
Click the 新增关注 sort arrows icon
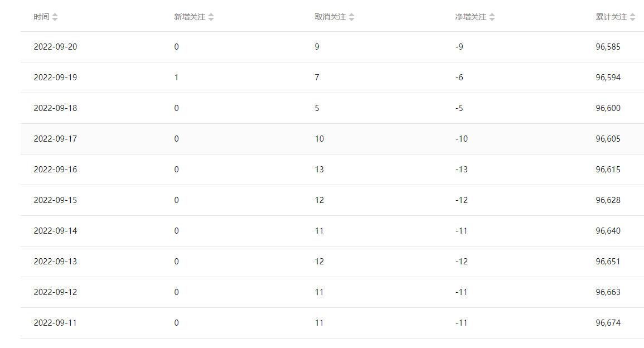point(211,17)
